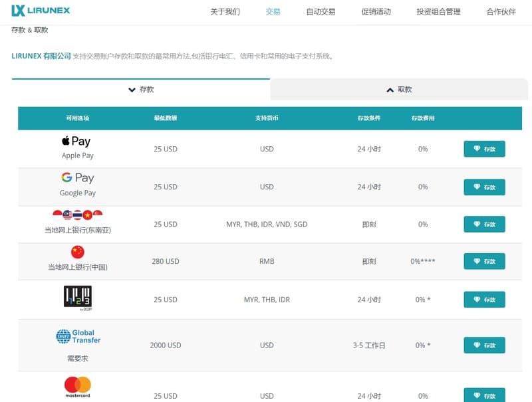Click the 支持货币 column header
Screen dimensions: 532x402
(267, 118)
